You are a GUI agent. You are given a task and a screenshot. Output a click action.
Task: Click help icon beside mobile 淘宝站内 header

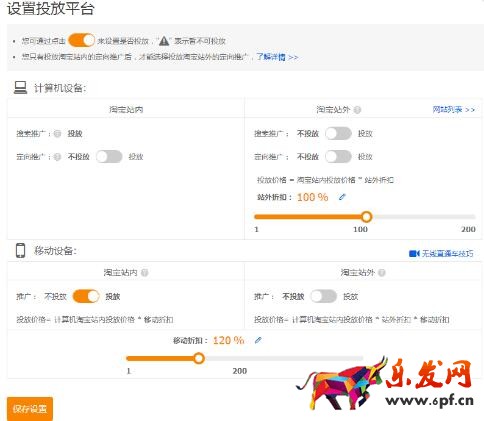(144, 273)
